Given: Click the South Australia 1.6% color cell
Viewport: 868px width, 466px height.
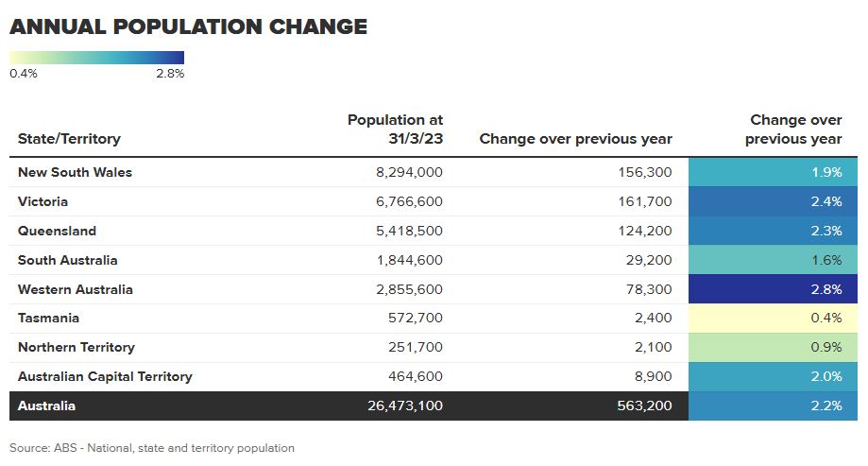Looking at the screenshot, I should (x=773, y=260).
